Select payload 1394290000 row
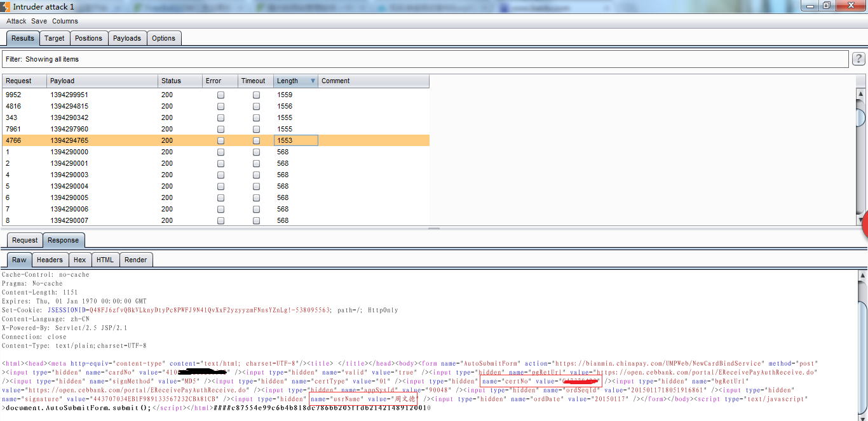The width and height of the screenshot is (868, 421). [x=216, y=152]
